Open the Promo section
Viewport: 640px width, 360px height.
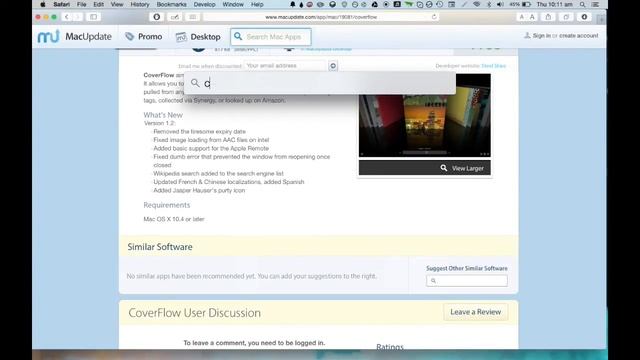click(144, 37)
